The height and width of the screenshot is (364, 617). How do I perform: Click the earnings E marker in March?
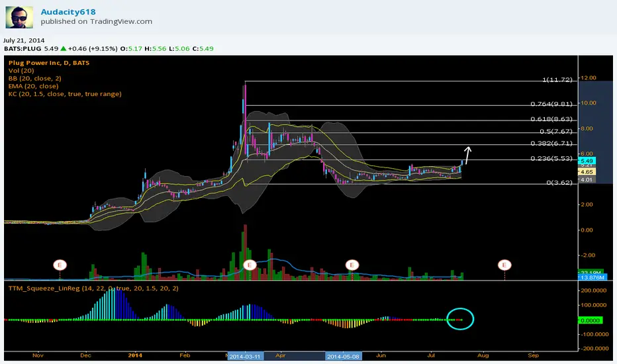click(250, 265)
